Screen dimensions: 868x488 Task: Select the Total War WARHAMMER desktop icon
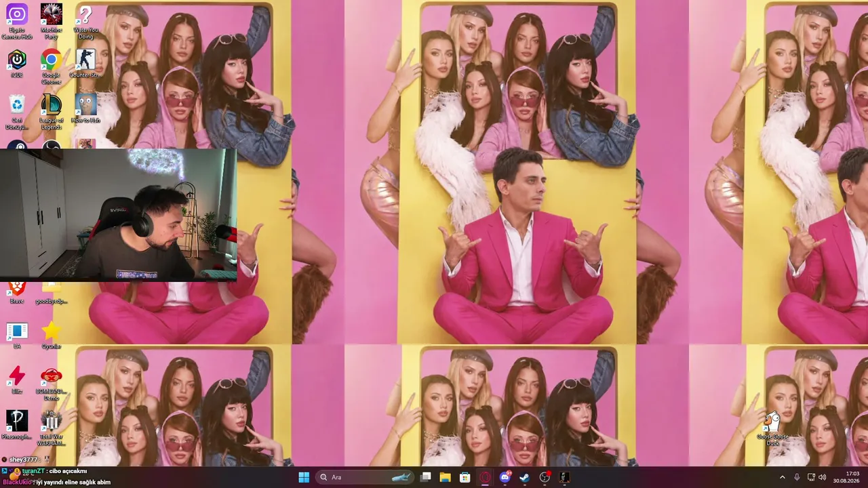pyautogui.click(x=51, y=428)
